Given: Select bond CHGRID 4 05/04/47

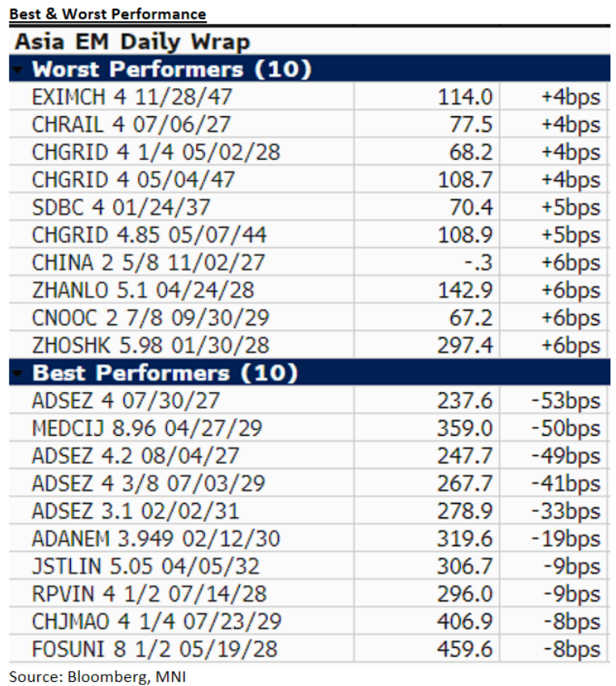Looking at the screenshot, I should pos(133,179).
